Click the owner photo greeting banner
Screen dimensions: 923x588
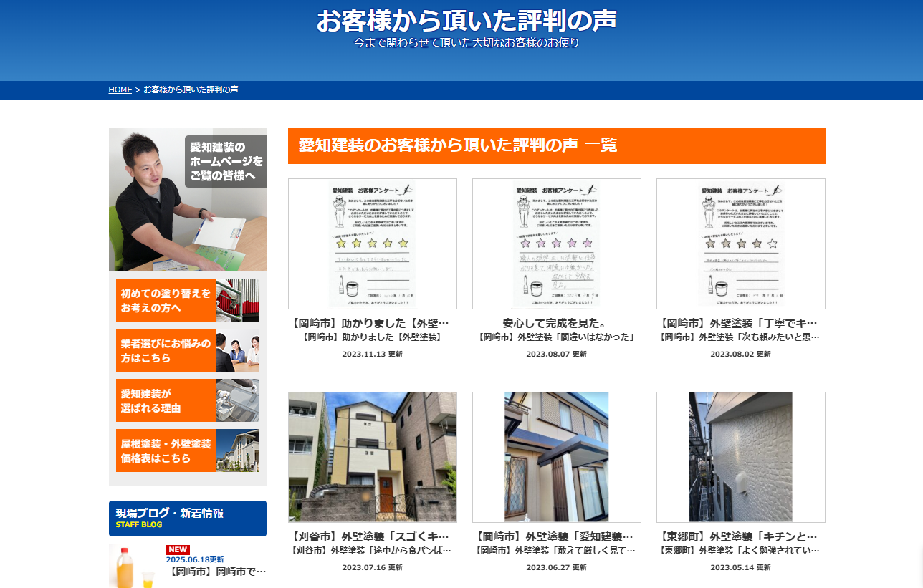[188, 200]
